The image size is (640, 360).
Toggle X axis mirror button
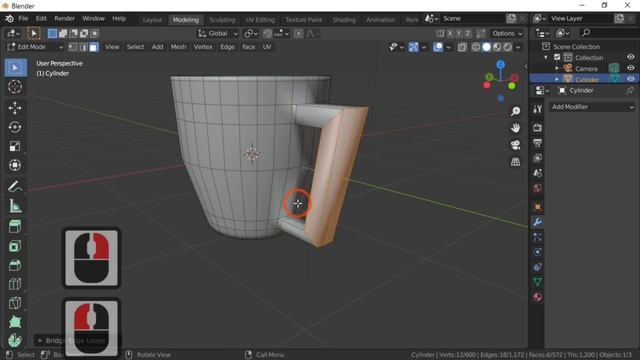[450, 33]
